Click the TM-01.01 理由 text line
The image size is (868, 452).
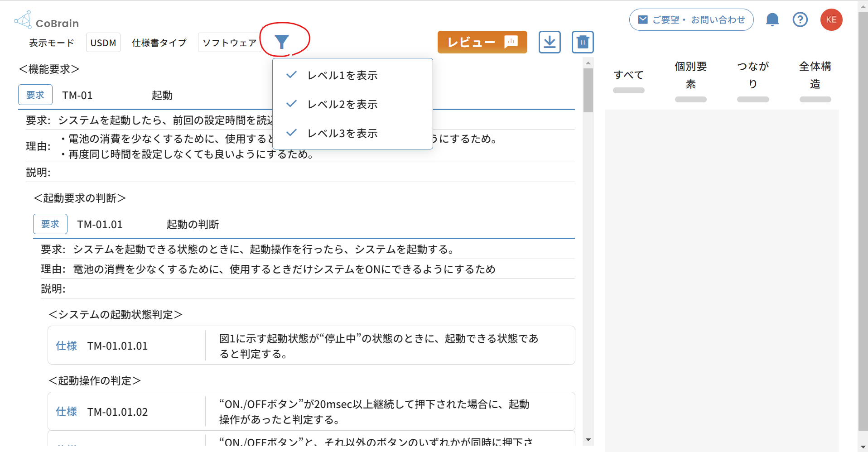pyautogui.click(x=285, y=269)
